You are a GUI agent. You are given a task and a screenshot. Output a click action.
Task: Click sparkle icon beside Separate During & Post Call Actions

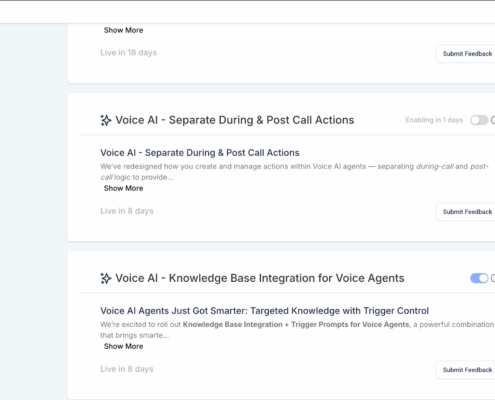click(106, 120)
